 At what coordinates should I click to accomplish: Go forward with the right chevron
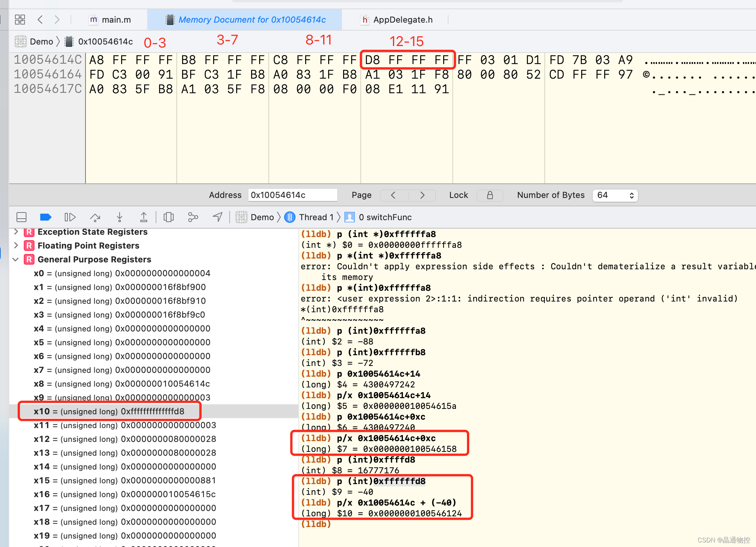click(x=57, y=20)
